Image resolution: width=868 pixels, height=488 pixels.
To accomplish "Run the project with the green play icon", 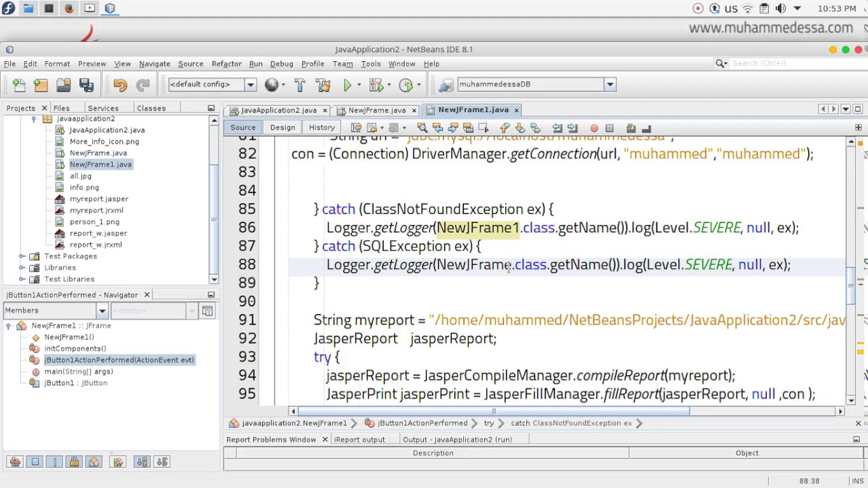I will [347, 84].
